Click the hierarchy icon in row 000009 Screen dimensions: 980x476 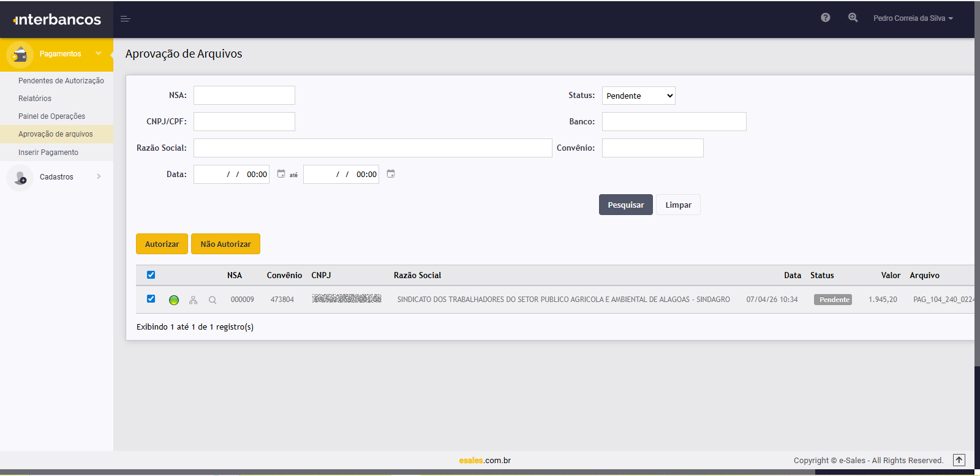(193, 300)
